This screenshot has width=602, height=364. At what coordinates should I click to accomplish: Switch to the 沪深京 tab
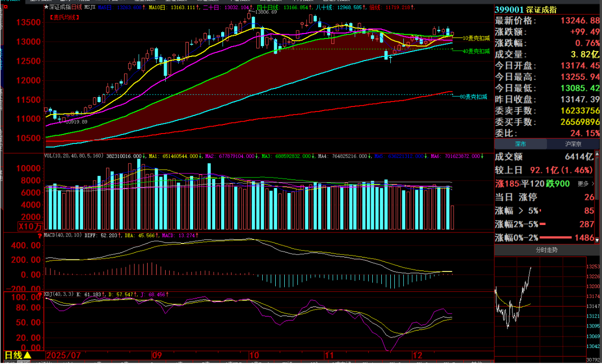pyautogui.click(x=573, y=144)
